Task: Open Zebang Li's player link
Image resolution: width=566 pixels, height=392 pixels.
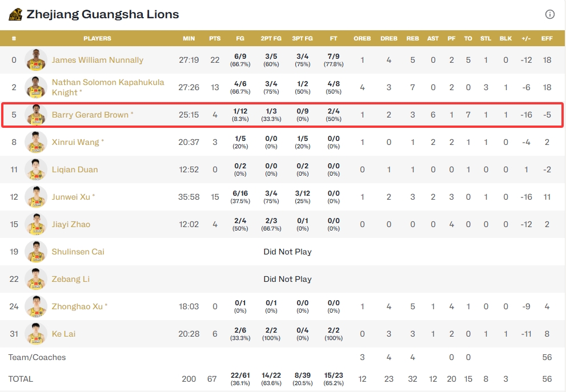Action: point(71,279)
